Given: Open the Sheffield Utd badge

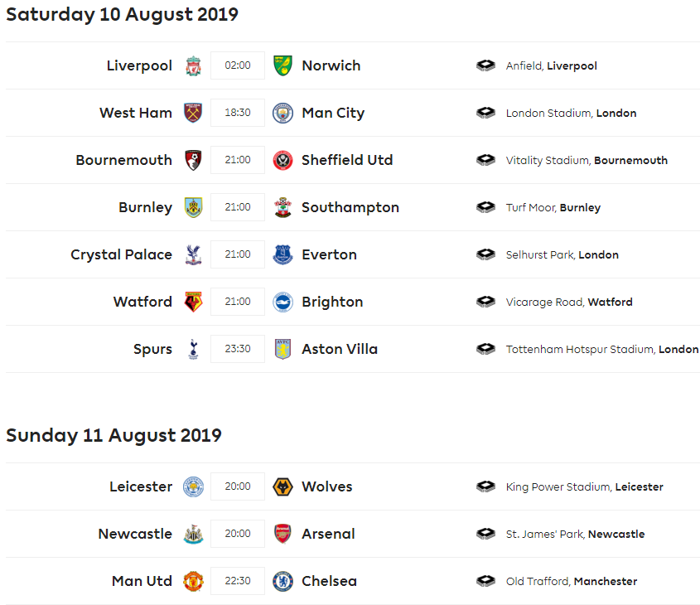Looking at the screenshot, I should click(x=283, y=160).
